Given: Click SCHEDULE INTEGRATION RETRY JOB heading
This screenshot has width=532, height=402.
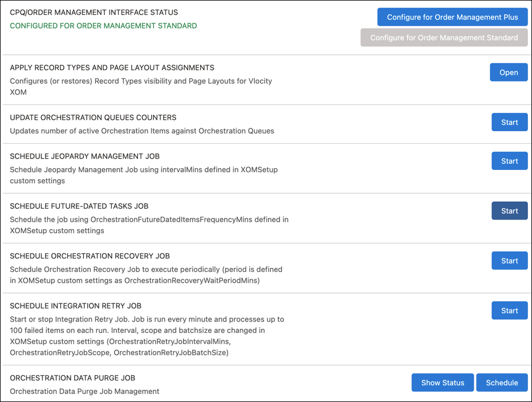Looking at the screenshot, I should [75, 306].
